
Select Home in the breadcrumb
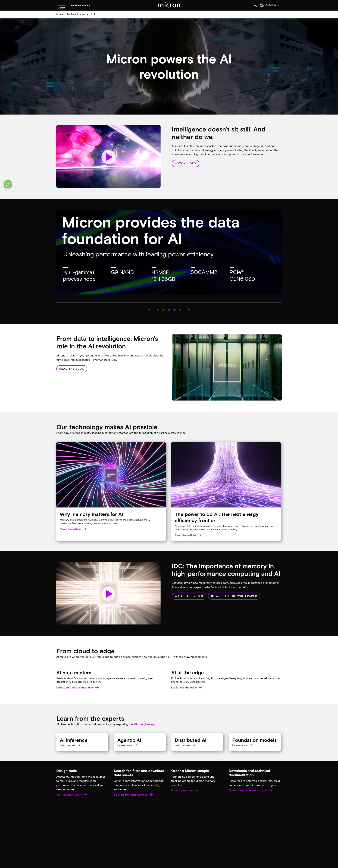pos(60,14)
